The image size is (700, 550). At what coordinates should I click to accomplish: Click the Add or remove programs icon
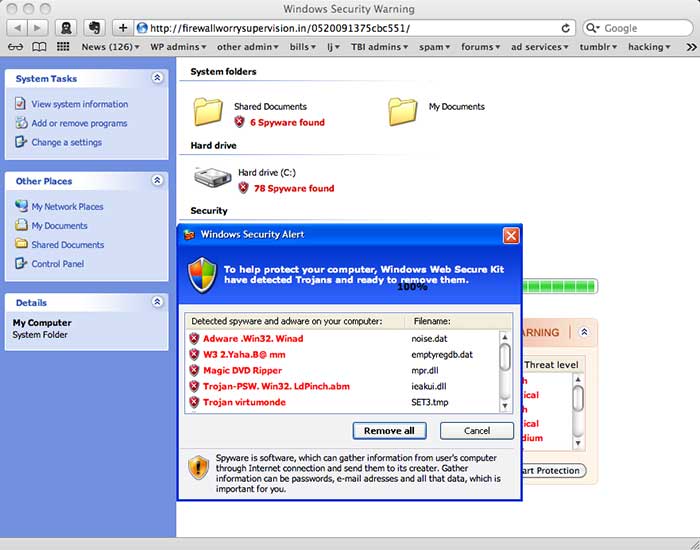click(x=21, y=122)
